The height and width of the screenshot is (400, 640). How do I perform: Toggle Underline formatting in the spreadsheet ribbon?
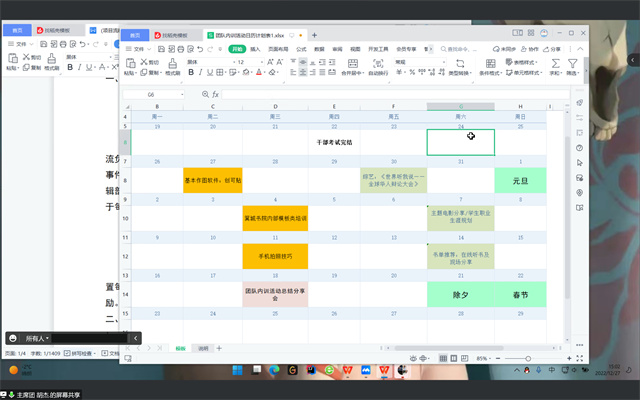[x=211, y=73]
